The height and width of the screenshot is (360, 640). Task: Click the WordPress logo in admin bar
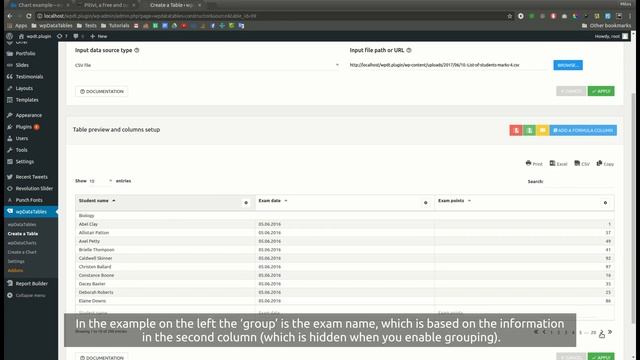point(9,36)
